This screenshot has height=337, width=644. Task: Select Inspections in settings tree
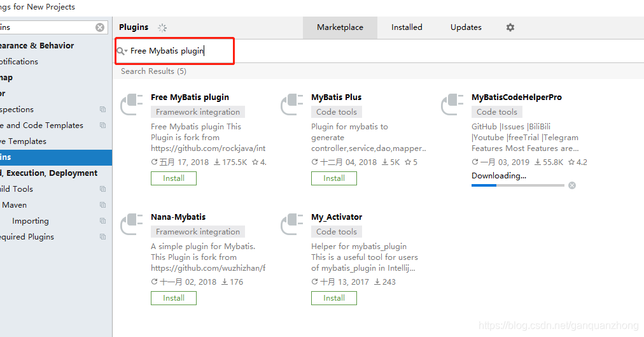click(17, 110)
